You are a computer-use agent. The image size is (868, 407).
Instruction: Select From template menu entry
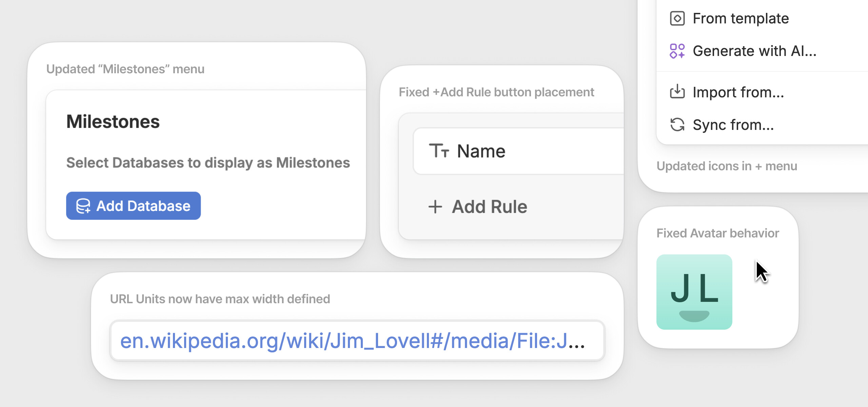point(741,18)
